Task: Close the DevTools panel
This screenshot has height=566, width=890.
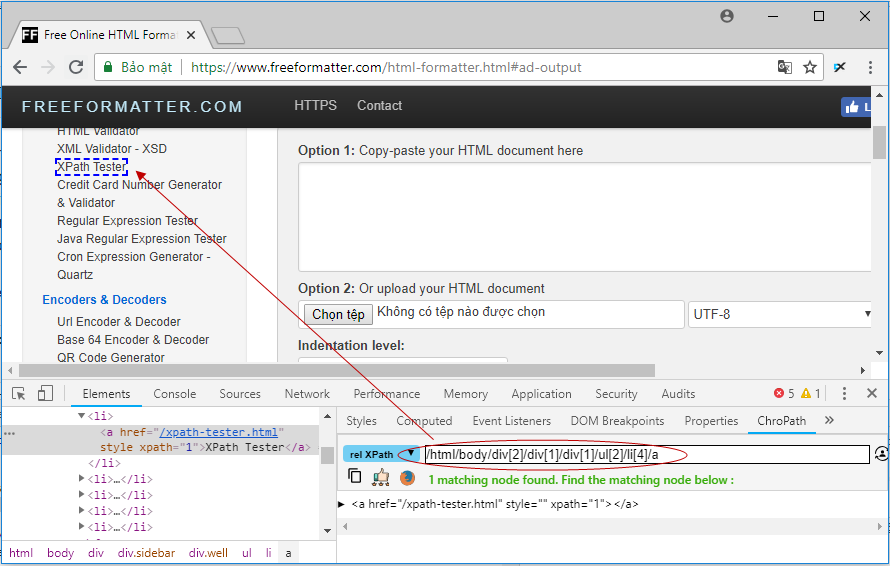Action: [x=872, y=393]
